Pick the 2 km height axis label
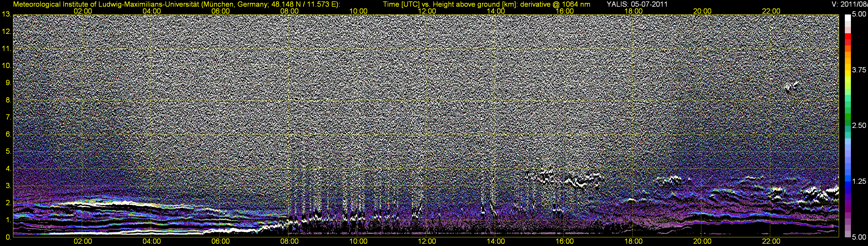This screenshot has width=868, height=246. point(8,203)
